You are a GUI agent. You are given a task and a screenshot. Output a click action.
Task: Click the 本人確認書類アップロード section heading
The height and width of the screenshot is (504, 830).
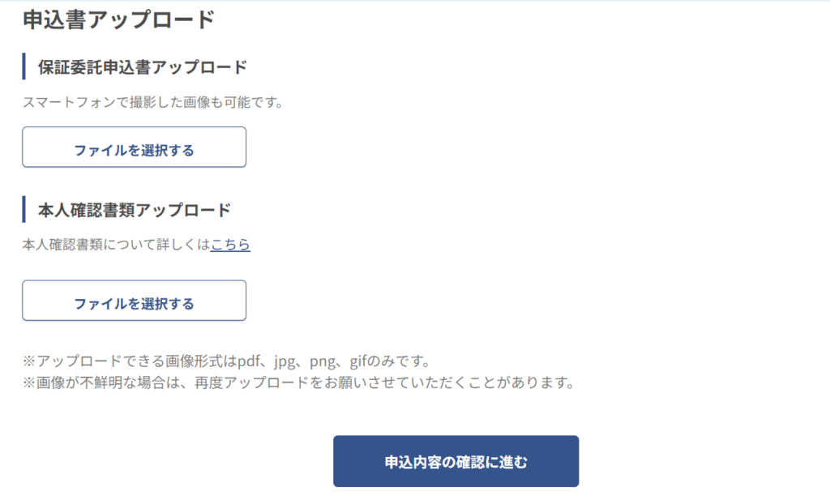(135, 210)
